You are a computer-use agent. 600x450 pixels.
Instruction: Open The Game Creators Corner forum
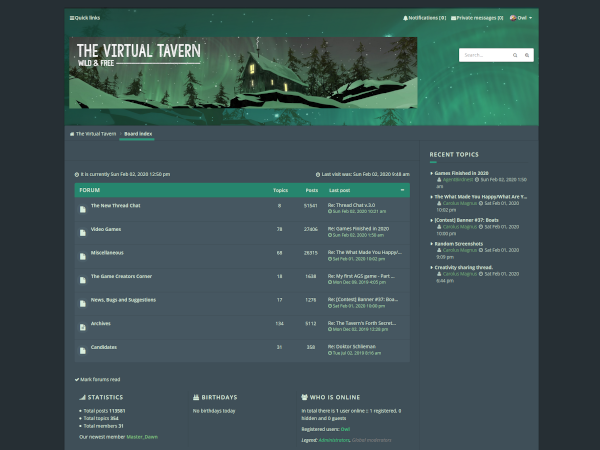121,276
